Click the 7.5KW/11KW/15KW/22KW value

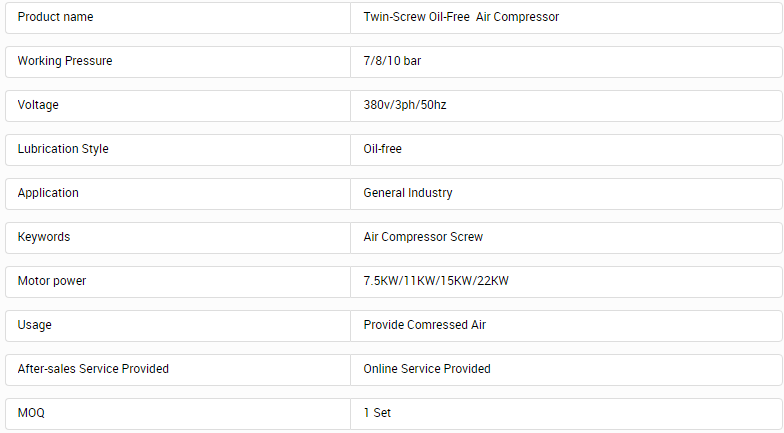(x=436, y=281)
